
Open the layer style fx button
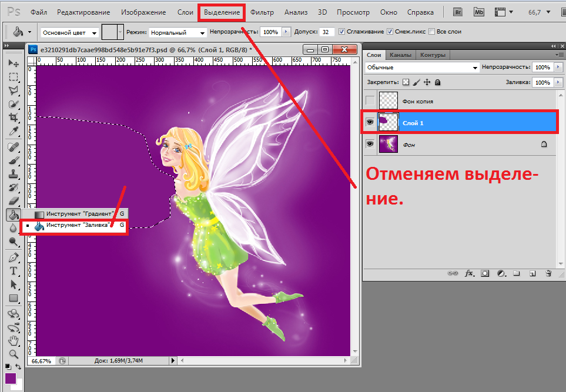(469, 273)
